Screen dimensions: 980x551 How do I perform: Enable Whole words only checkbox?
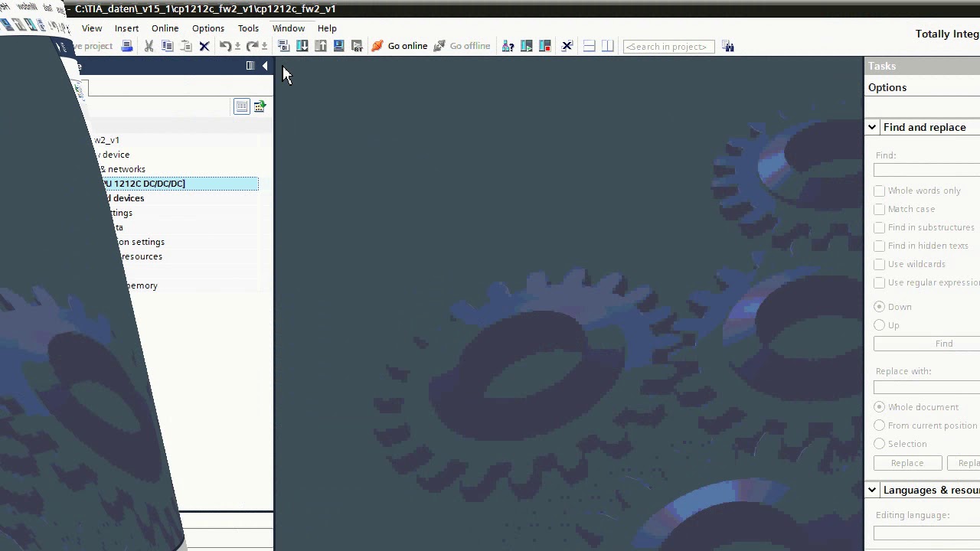tap(879, 191)
